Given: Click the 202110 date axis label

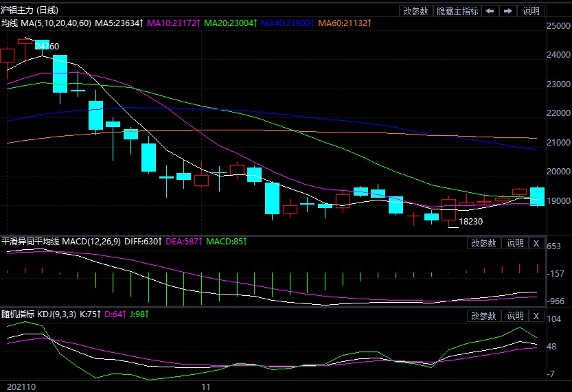Looking at the screenshot, I should pos(21,387).
